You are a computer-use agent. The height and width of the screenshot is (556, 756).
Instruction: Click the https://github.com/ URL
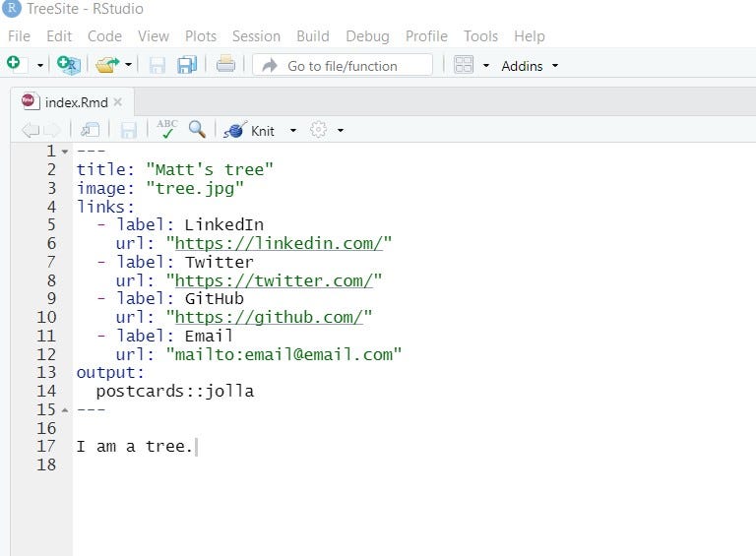click(269, 318)
